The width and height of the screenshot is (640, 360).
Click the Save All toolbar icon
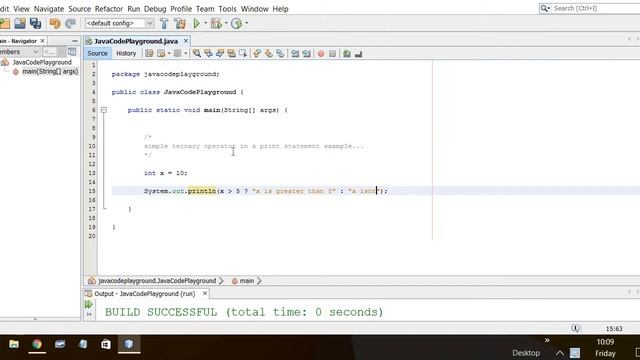(36, 23)
